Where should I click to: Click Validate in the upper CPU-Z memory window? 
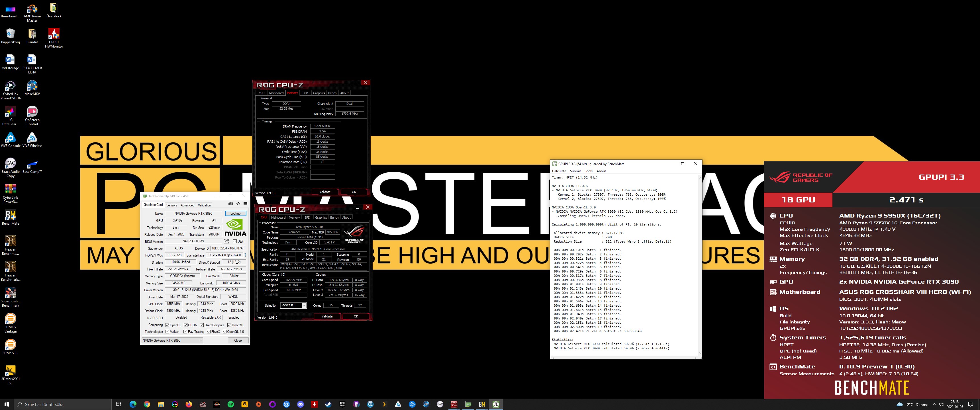(325, 192)
